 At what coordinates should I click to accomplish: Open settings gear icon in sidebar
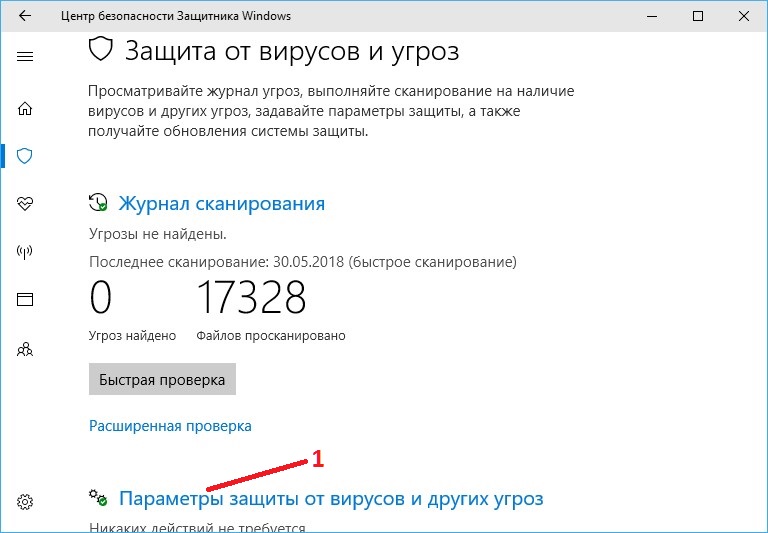click(x=25, y=502)
